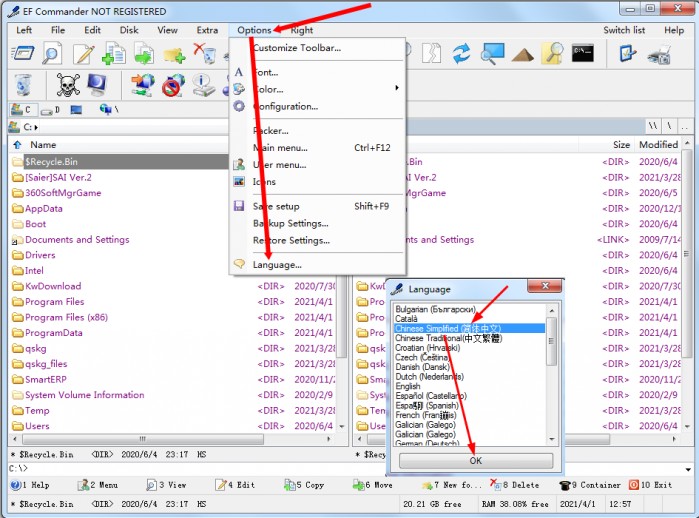
Task: Open the command line history dropdown
Action: [688, 469]
